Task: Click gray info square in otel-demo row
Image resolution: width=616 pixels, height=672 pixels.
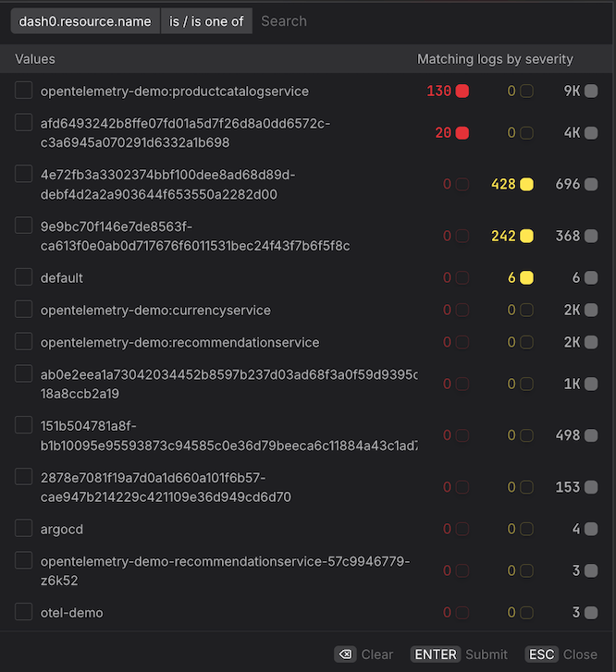Action: coord(591,613)
